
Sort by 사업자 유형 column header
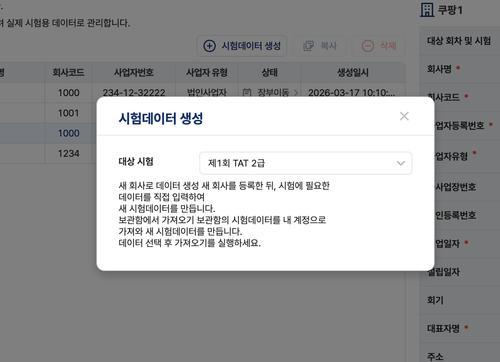coord(207,72)
